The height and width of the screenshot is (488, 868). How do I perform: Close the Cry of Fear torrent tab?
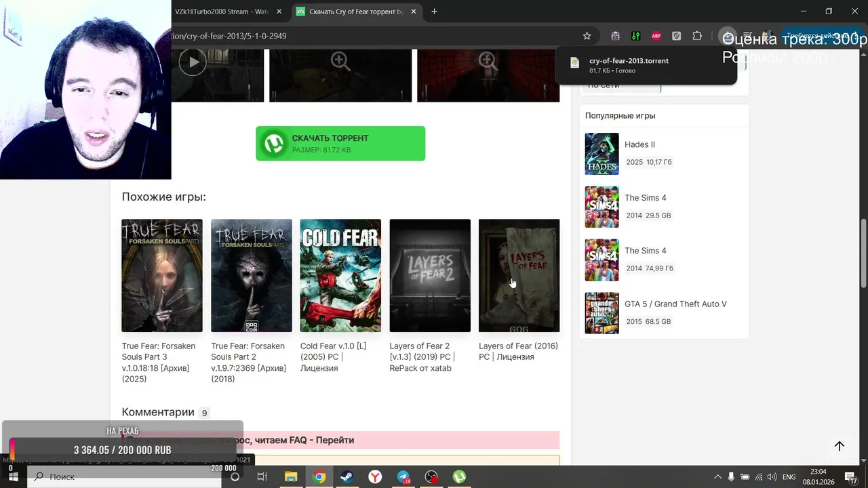point(414,12)
